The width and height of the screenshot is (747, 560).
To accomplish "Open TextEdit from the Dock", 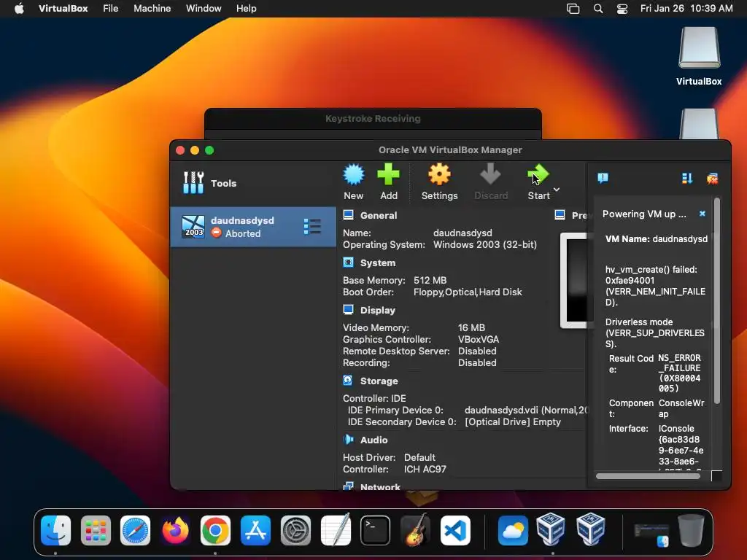I will pyautogui.click(x=336, y=530).
